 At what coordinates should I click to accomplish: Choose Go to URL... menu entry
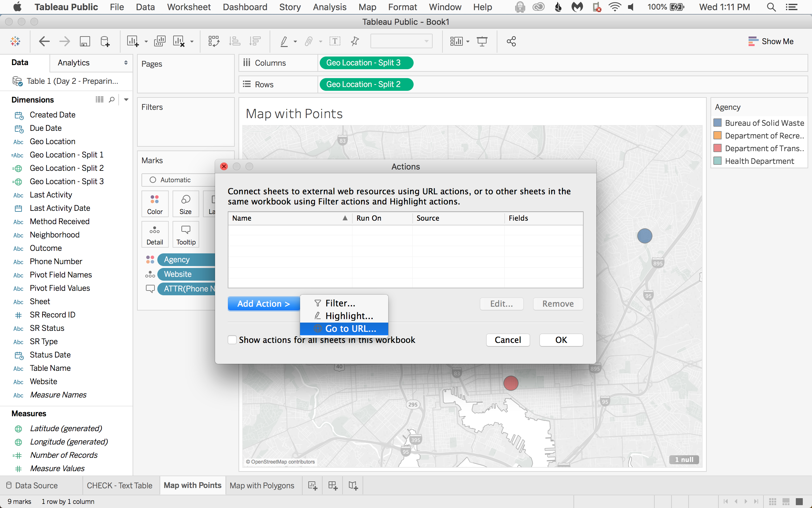point(344,329)
